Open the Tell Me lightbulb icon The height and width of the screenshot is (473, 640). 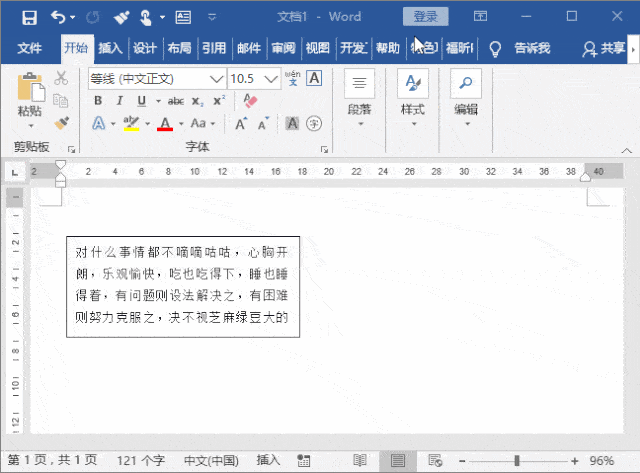tap(495, 49)
